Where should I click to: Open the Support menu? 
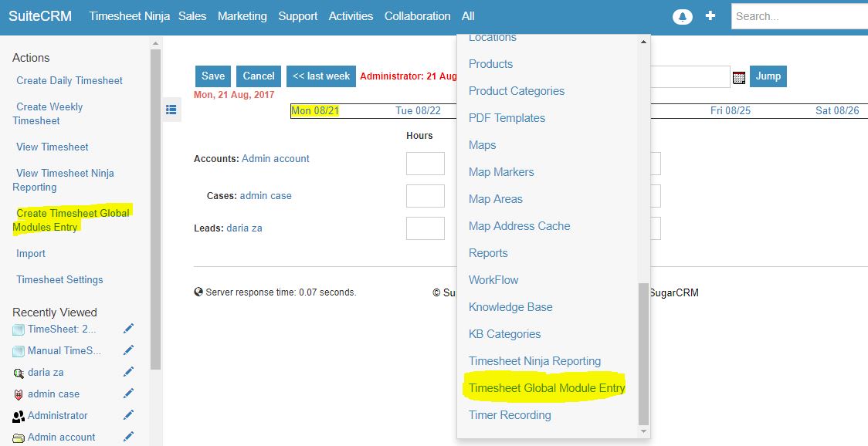point(298,17)
